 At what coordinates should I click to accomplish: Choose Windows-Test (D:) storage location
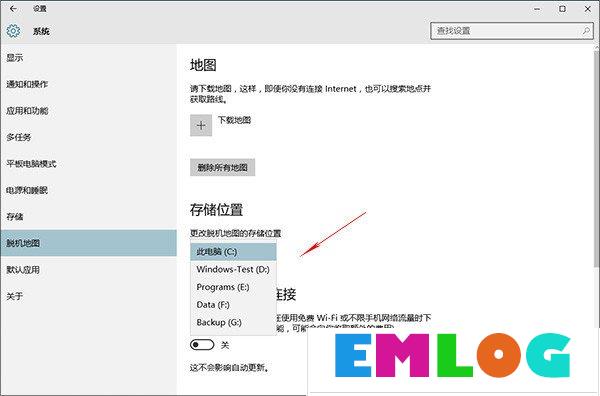233,269
